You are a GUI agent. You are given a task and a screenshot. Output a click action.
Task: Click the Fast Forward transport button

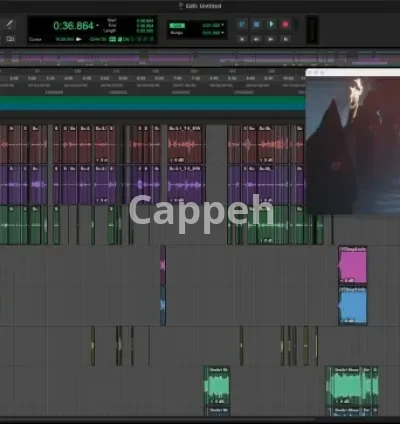click(x=271, y=39)
